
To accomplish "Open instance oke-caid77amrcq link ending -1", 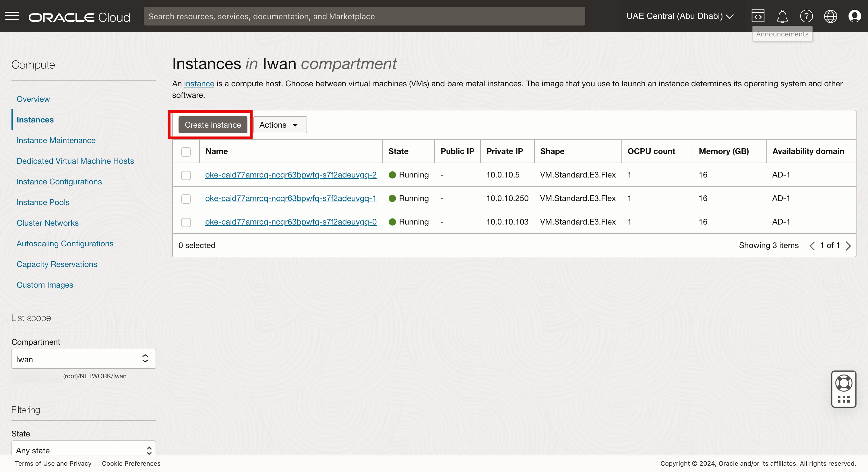I will coord(290,198).
